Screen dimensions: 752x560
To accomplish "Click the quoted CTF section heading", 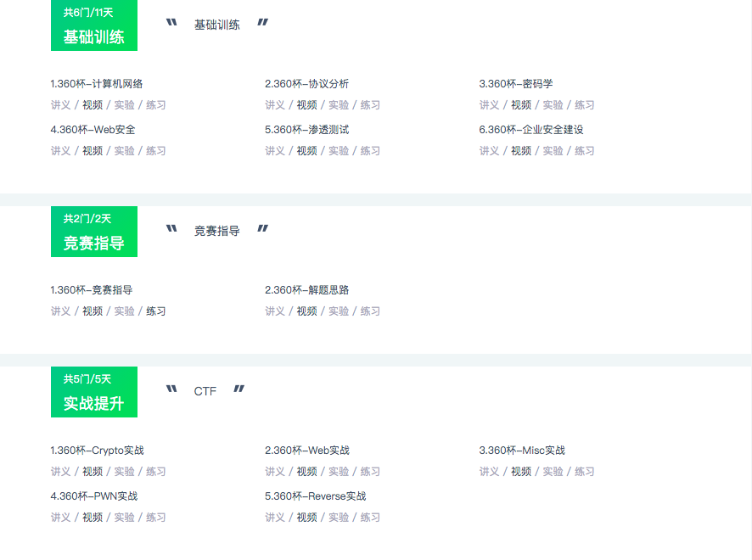I will pyautogui.click(x=205, y=391).
